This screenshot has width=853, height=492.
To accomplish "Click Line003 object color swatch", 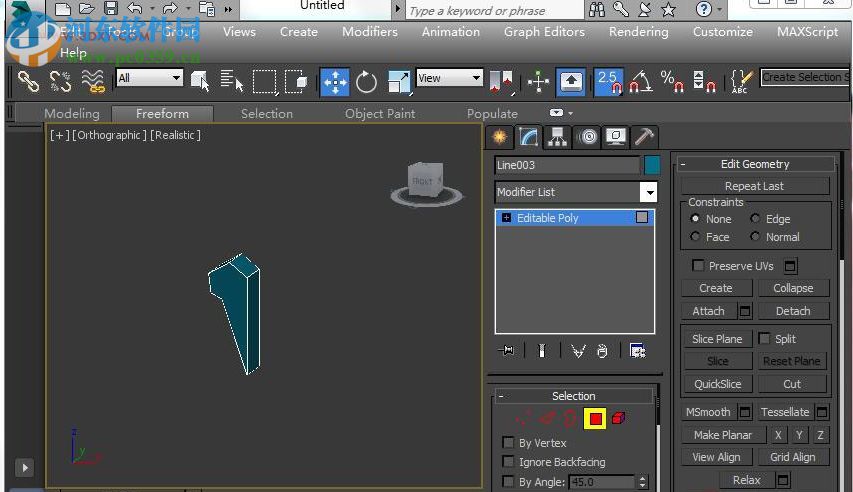I will tap(652, 165).
